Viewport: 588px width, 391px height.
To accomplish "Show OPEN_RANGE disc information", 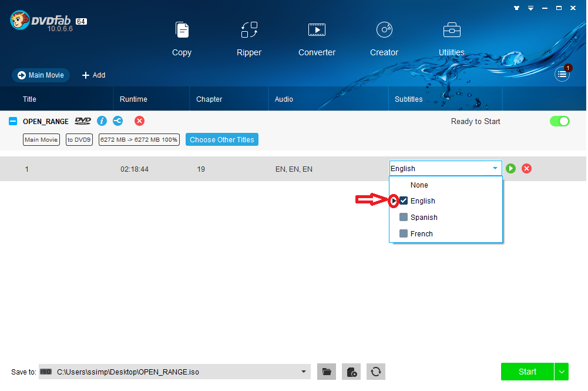I will click(x=102, y=121).
